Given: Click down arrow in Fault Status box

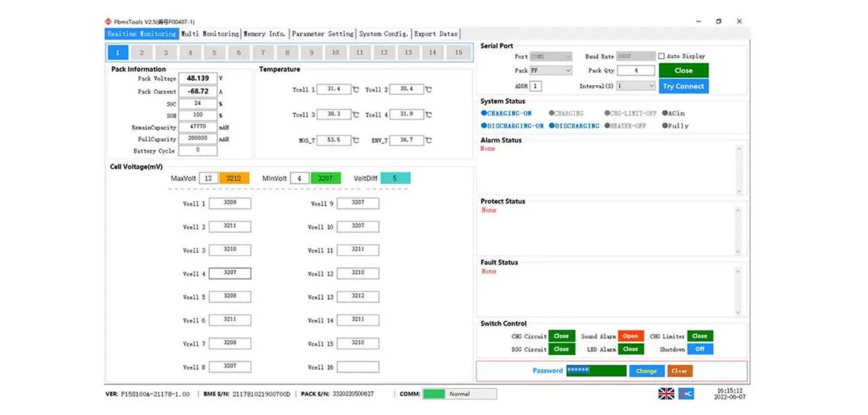Looking at the screenshot, I should (738, 313).
